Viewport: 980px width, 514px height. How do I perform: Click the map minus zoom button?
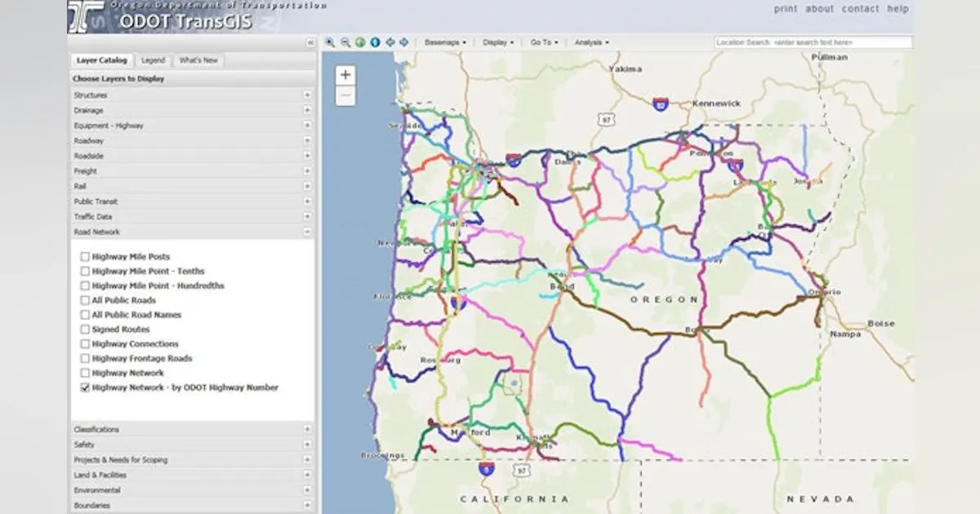(345, 95)
